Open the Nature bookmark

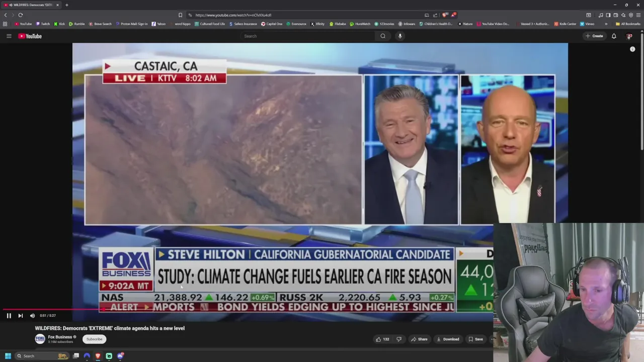coord(465,24)
